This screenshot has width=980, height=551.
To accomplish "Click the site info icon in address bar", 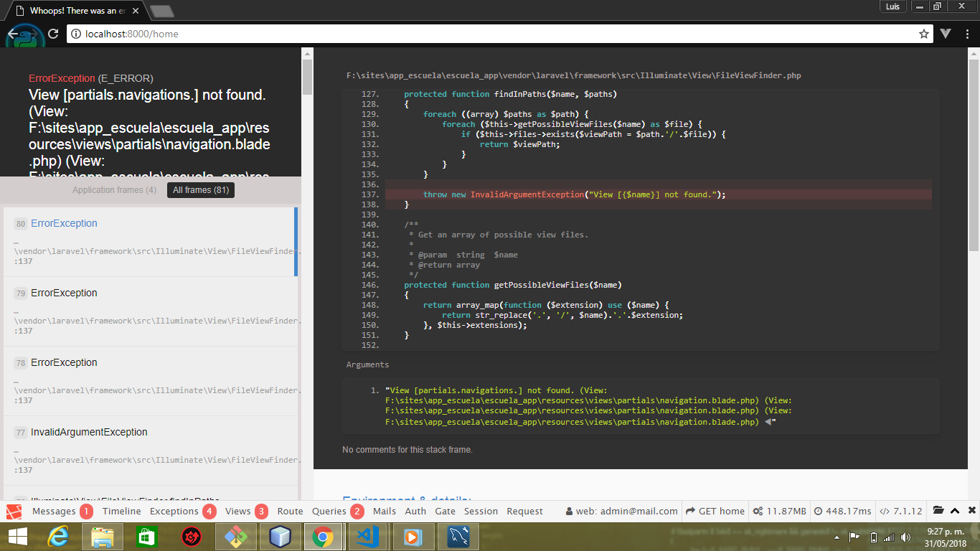I will pos(76,34).
